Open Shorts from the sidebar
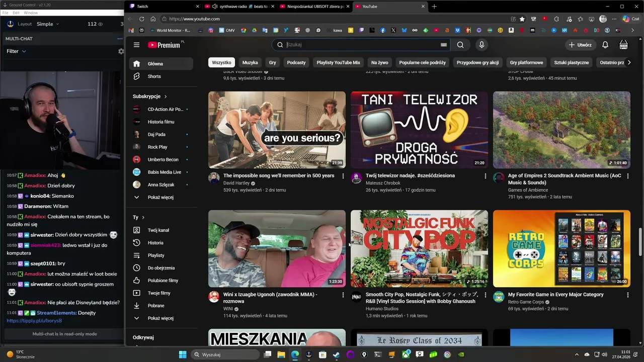 click(x=160, y=76)
